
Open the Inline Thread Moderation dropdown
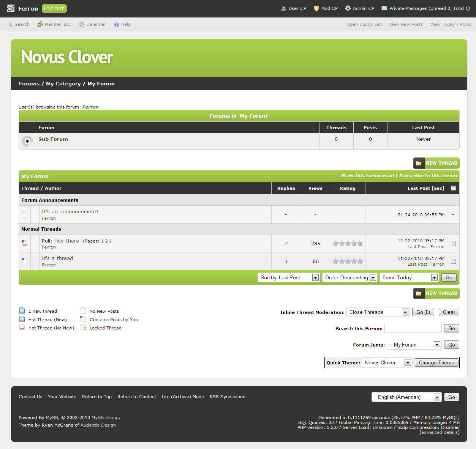[378, 312]
